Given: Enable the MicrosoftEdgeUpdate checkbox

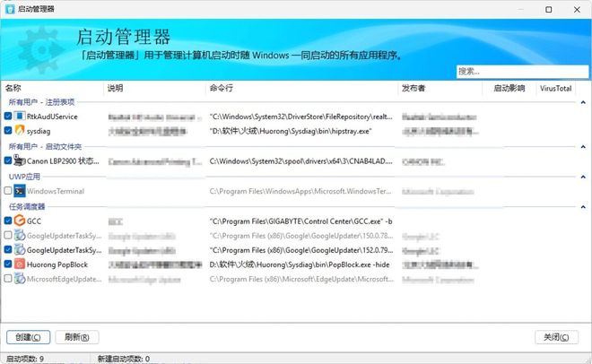Looking at the screenshot, I should coord(8,279).
